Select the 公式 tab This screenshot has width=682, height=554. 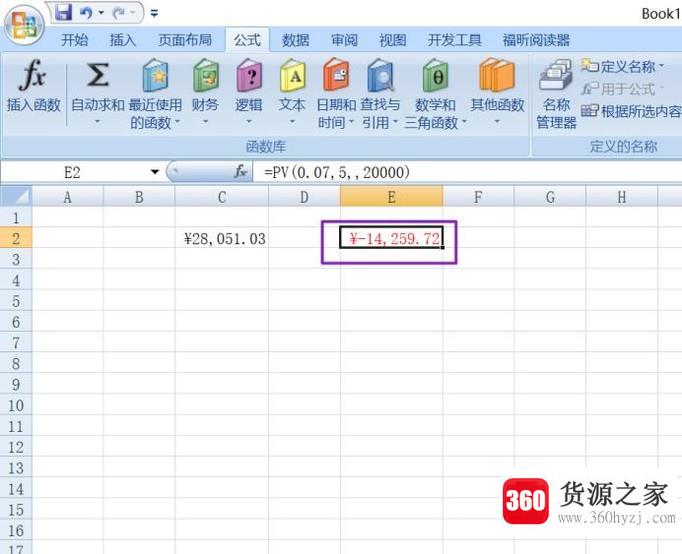coord(247,40)
